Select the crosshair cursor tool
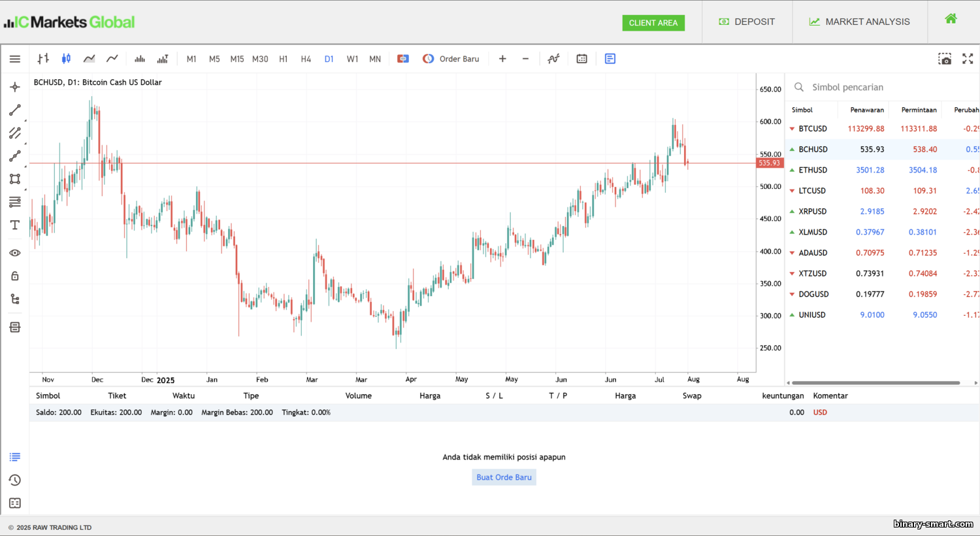 (15, 87)
